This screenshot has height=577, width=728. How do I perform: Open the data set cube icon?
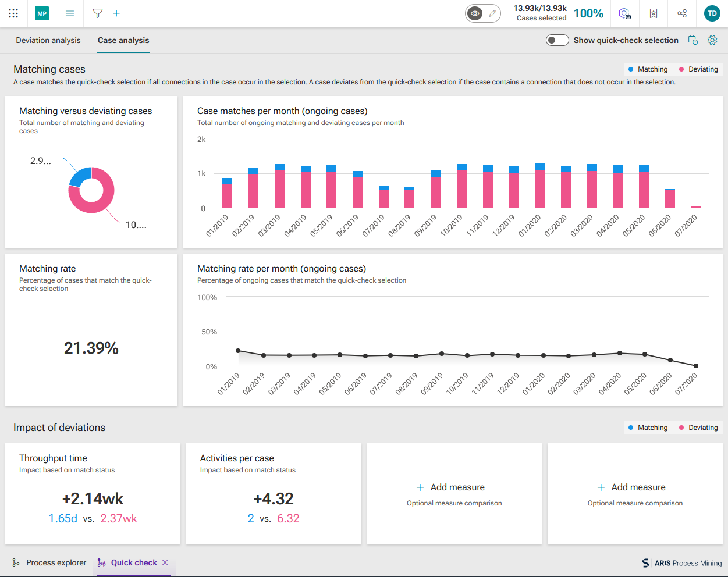click(625, 13)
